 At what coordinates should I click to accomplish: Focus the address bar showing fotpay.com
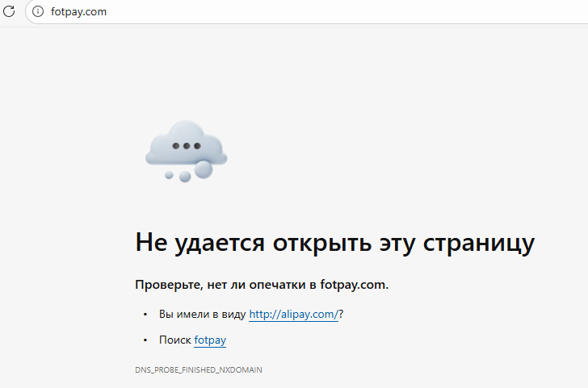[307, 11]
